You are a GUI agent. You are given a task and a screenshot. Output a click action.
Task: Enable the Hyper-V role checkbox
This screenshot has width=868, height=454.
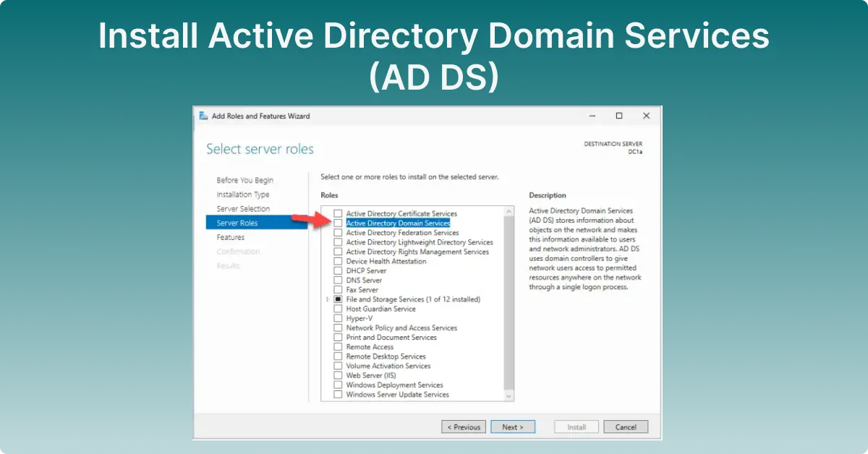coord(338,318)
